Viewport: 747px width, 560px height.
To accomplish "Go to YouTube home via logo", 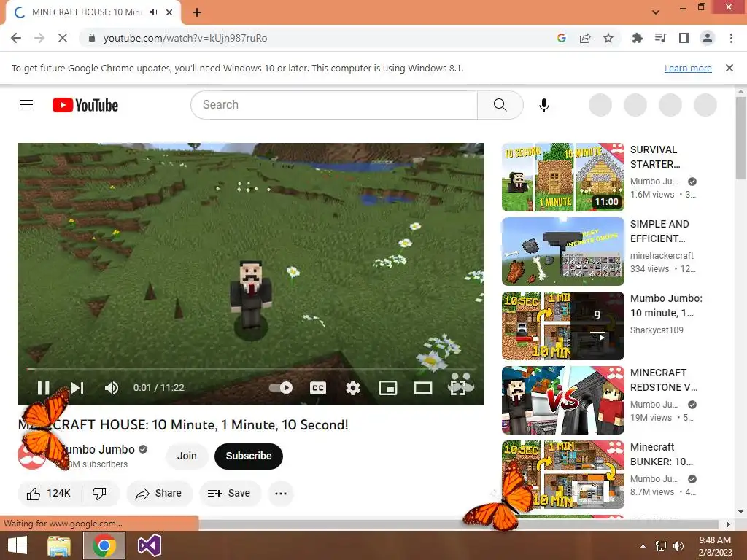I will (85, 105).
